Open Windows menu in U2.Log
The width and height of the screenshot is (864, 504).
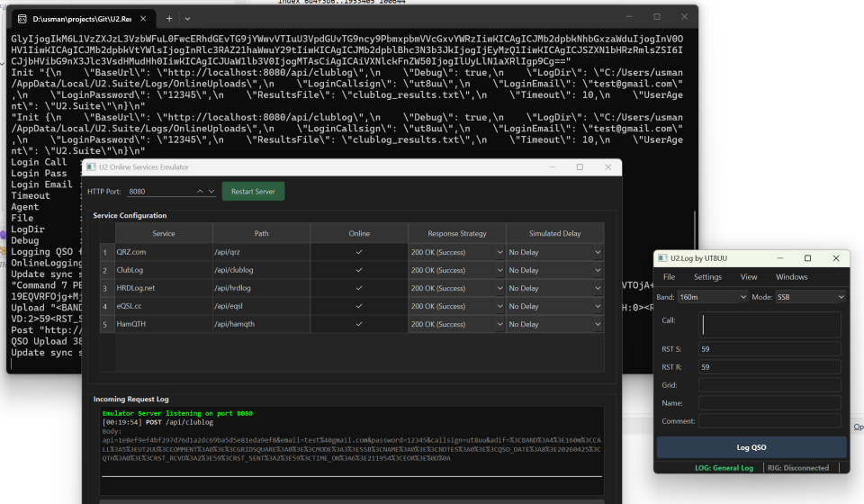point(791,277)
